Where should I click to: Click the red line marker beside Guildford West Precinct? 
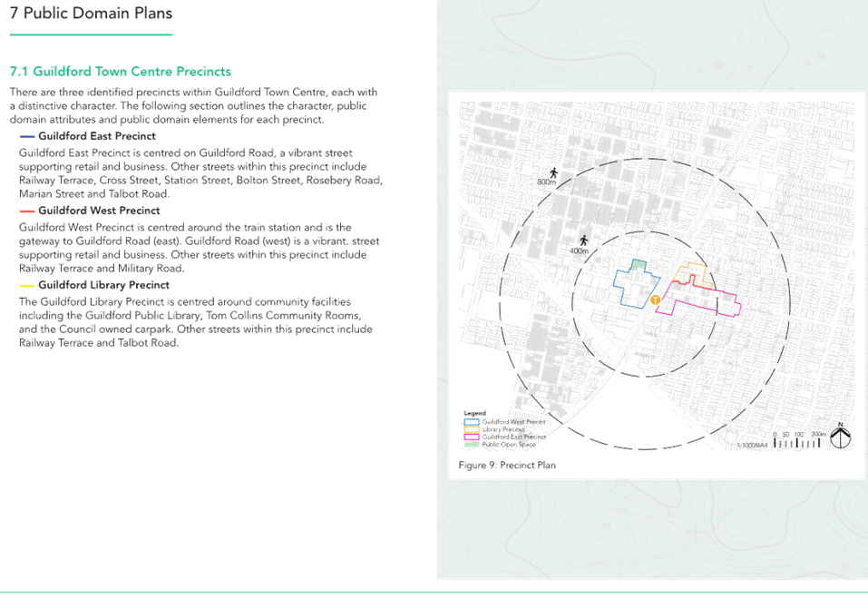coord(27,211)
